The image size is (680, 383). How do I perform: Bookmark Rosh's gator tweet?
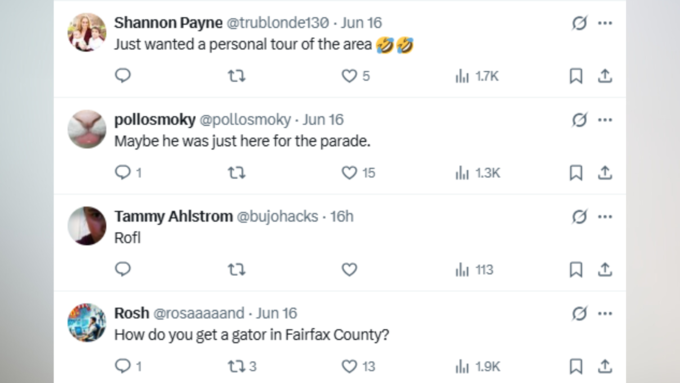point(575,367)
